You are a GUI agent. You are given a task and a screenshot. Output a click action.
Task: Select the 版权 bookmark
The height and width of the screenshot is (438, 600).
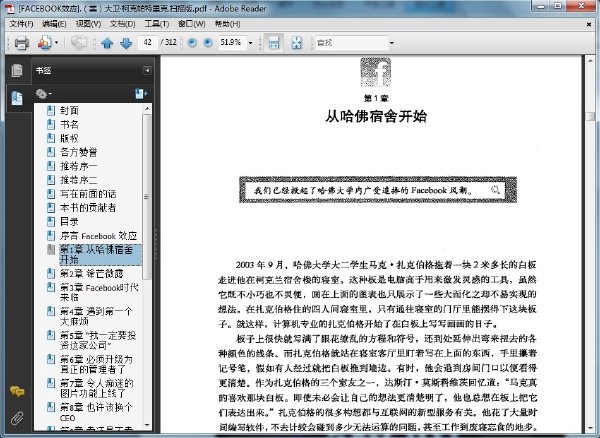tap(69, 138)
